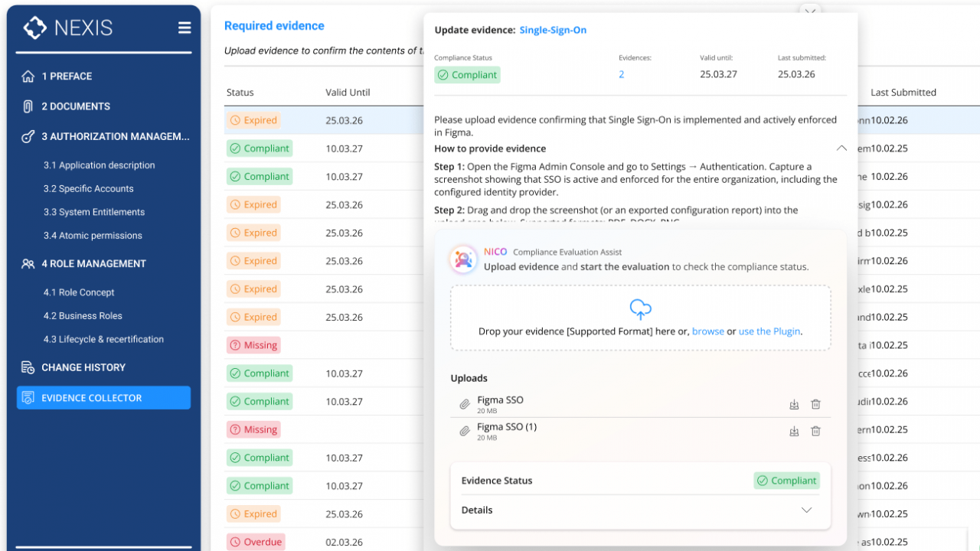Click the NICO assistant avatar
This screenshot has width=980, height=551.
tap(463, 259)
